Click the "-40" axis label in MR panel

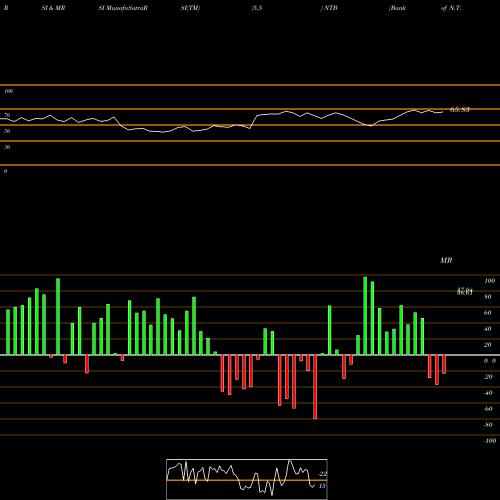coord(488,393)
